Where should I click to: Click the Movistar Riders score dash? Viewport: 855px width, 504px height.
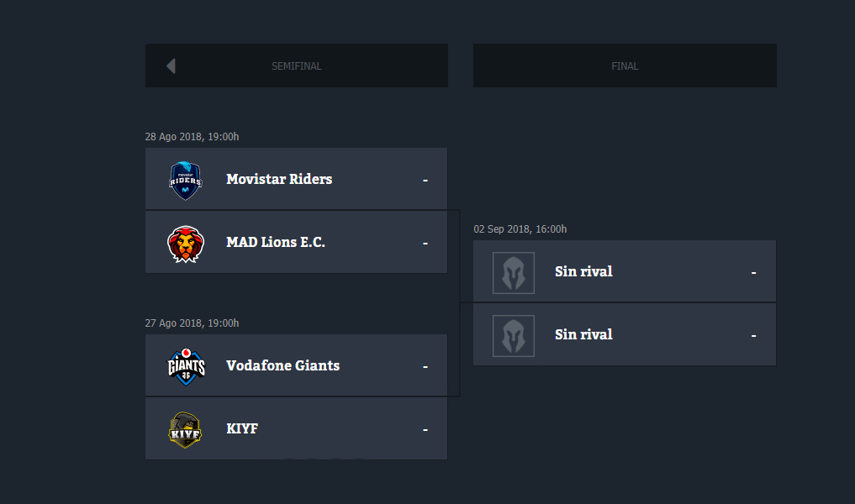(425, 180)
